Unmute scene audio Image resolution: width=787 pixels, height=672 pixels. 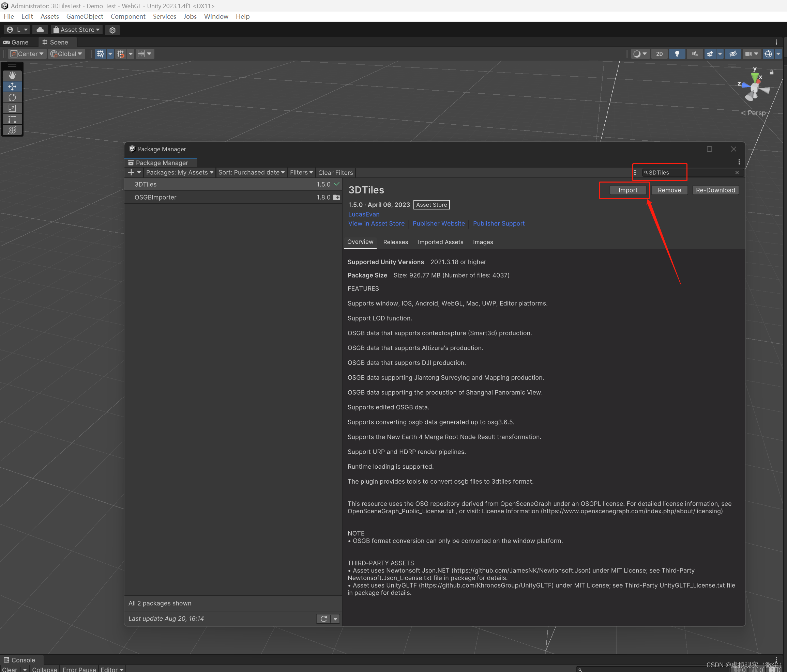695,53
